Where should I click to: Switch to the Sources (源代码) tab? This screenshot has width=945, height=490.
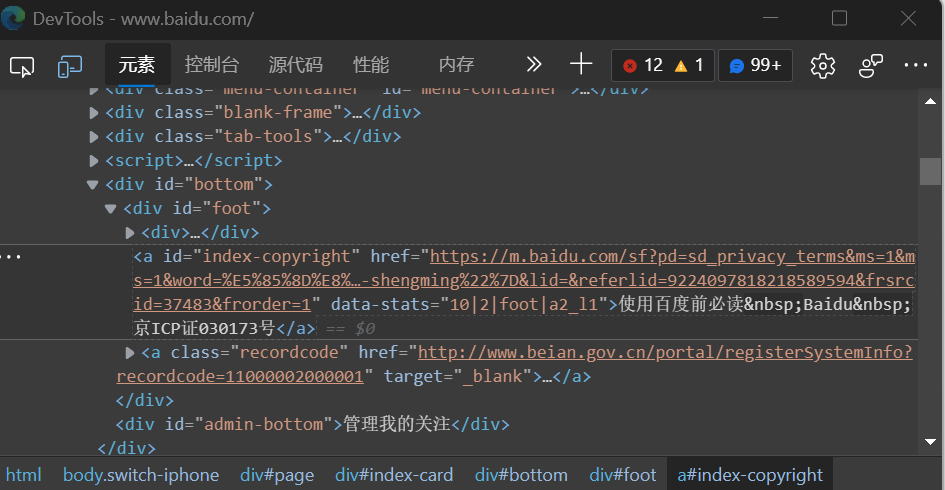pos(296,64)
